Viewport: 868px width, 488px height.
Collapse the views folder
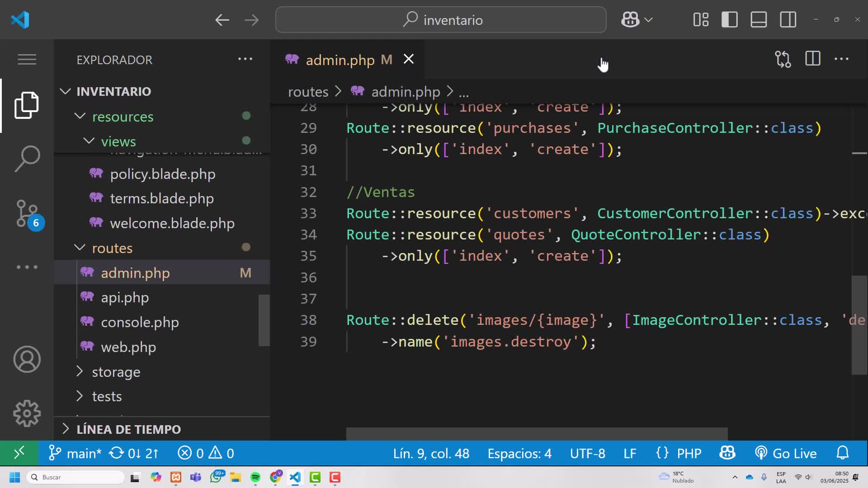(x=89, y=141)
